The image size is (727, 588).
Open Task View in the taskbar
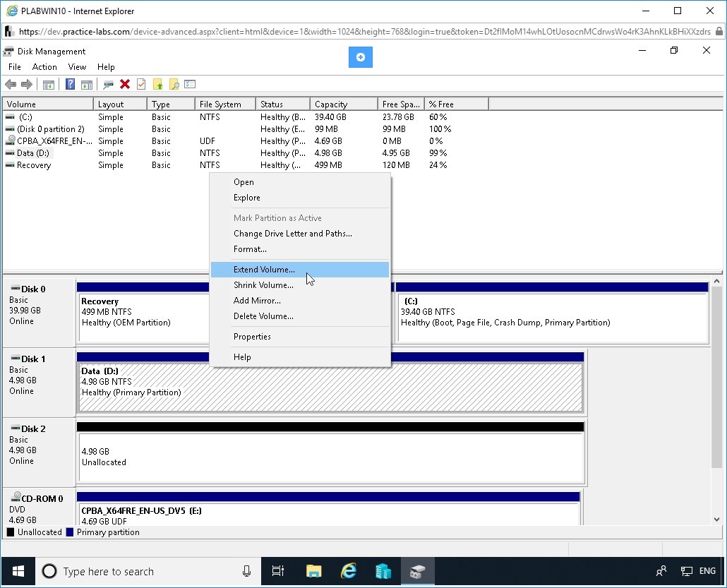[x=277, y=571]
